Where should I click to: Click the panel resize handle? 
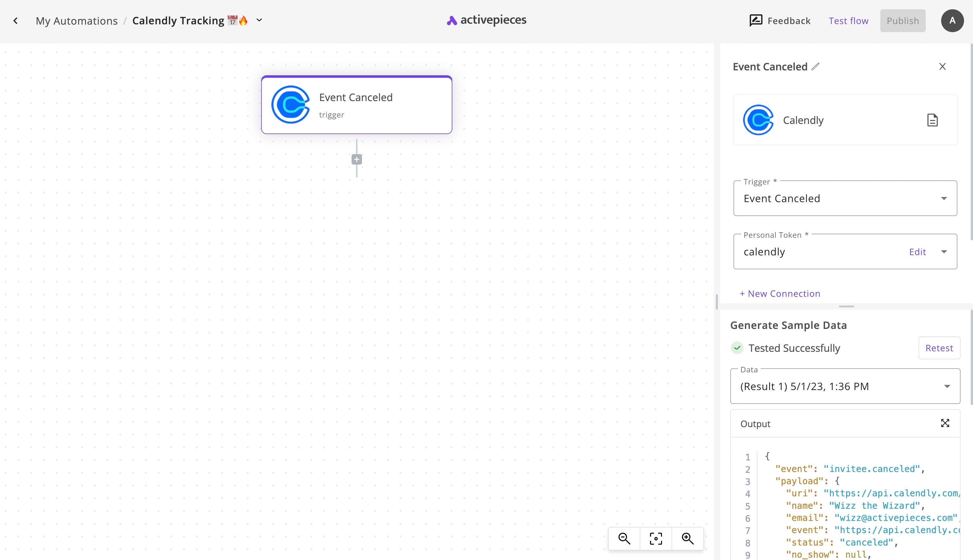[x=846, y=307]
